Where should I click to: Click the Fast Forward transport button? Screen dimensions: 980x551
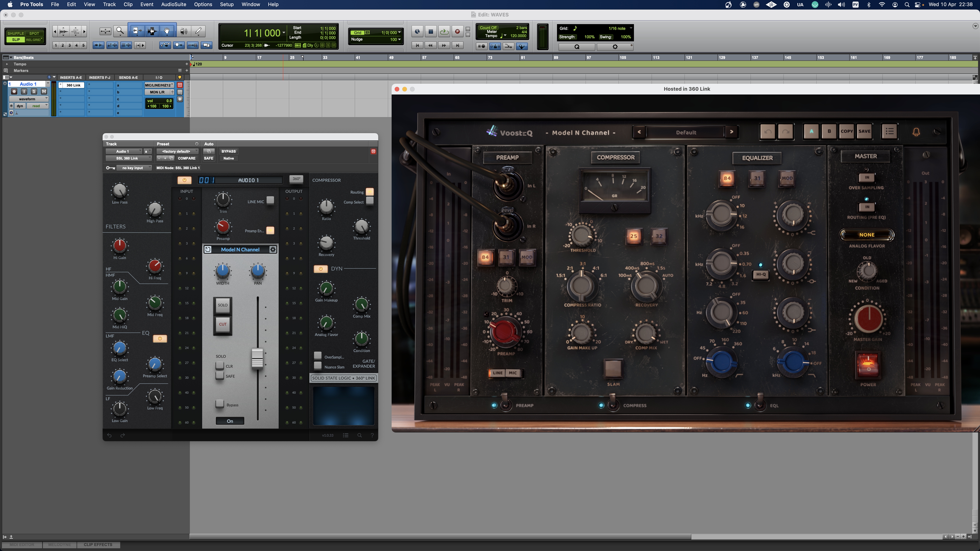tap(444, 45)
